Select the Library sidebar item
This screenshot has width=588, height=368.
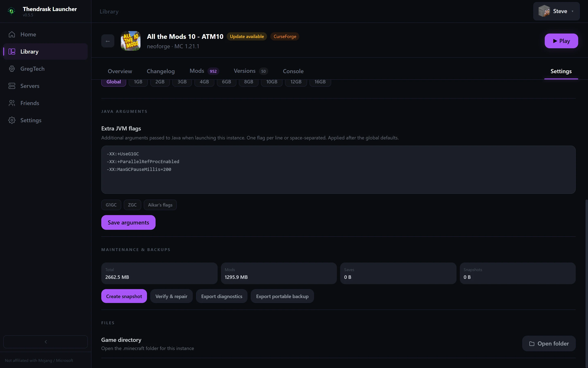click(x=46, y=52)
